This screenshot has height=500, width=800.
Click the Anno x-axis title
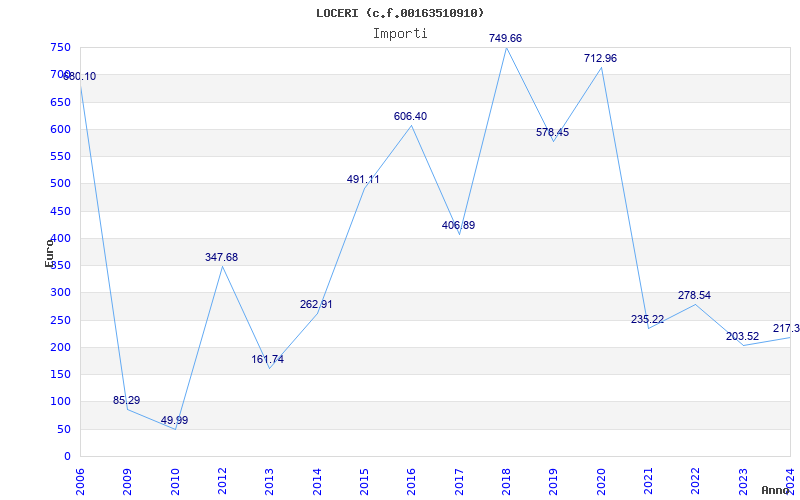(x=776, y=490)
